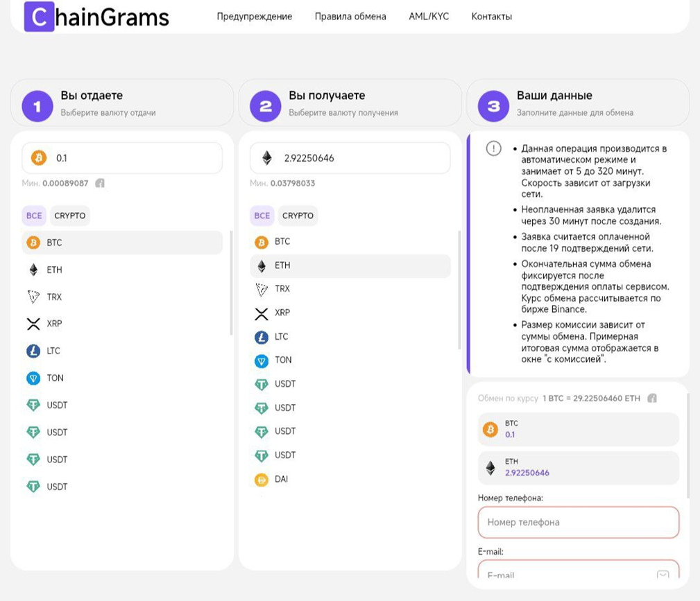Choose TON as the currency to give
The height and width of the screenshot is (601, 700).
point(122,378)
